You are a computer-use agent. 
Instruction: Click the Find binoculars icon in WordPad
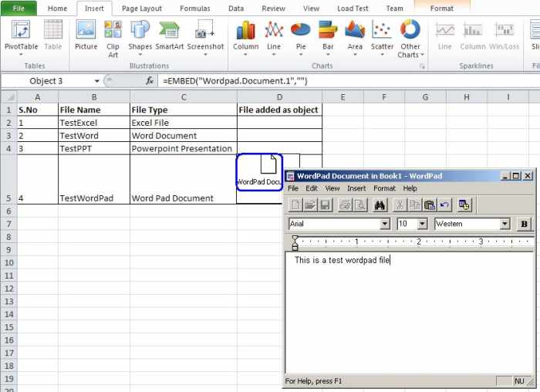(x=380, y=204)
